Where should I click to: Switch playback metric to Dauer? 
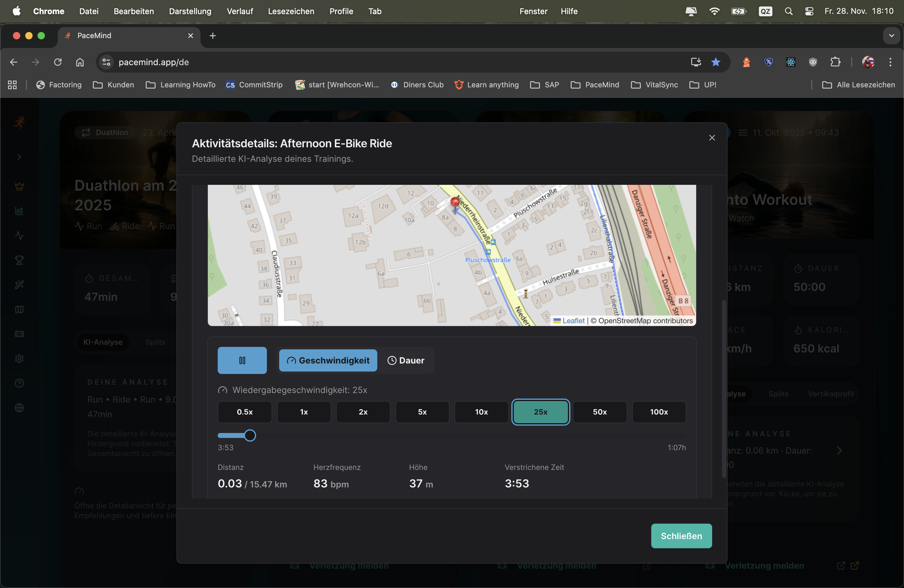tap(406, 360)
